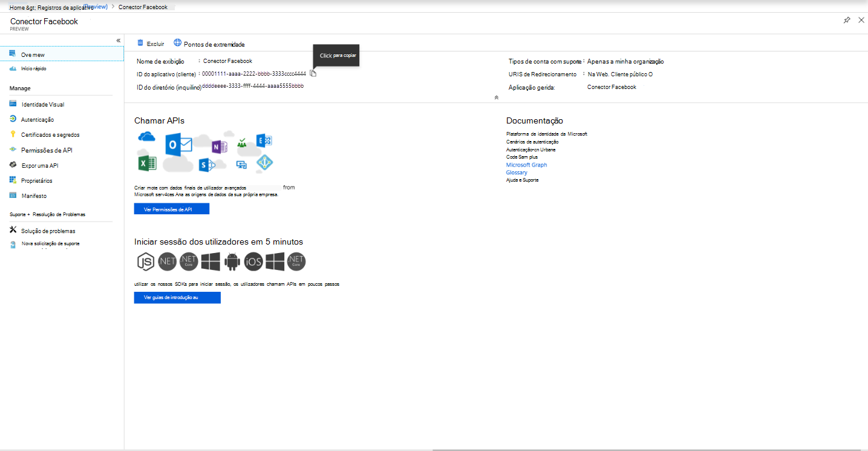Screen dimensions: 868x451
Task: Go to Home in the breadcrumb
Action: coord(17,8)
